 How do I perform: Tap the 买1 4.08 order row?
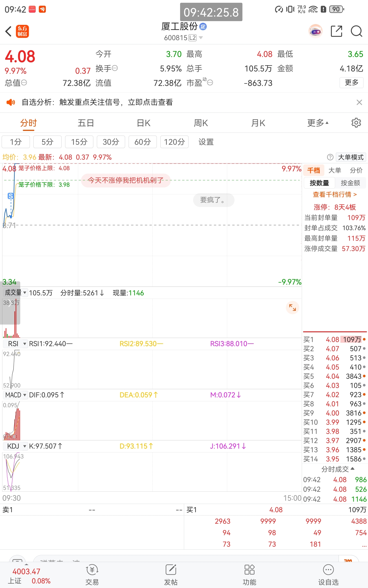tap(334, 339)
